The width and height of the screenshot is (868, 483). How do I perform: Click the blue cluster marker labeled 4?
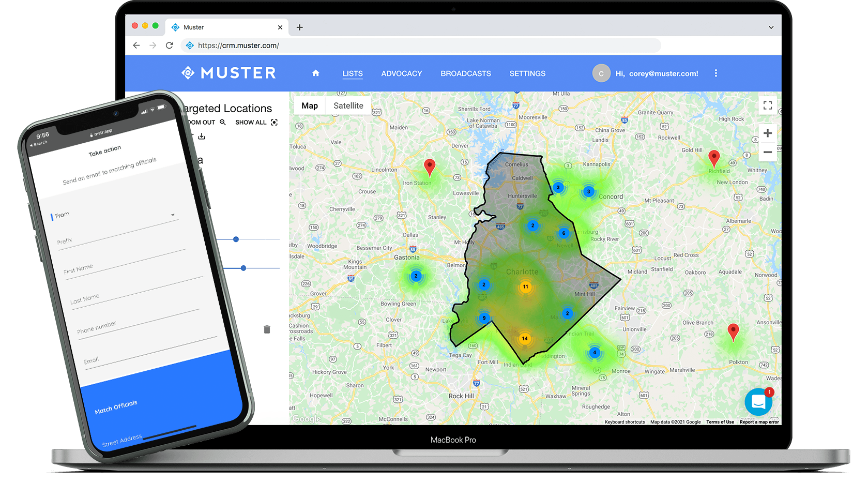pos(595,353)
